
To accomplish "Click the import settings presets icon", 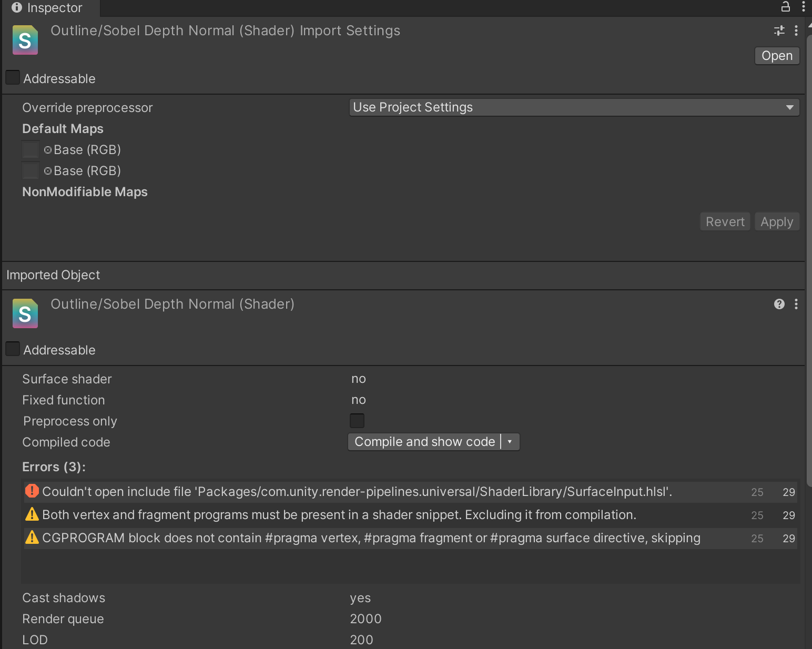I will 779,31.
